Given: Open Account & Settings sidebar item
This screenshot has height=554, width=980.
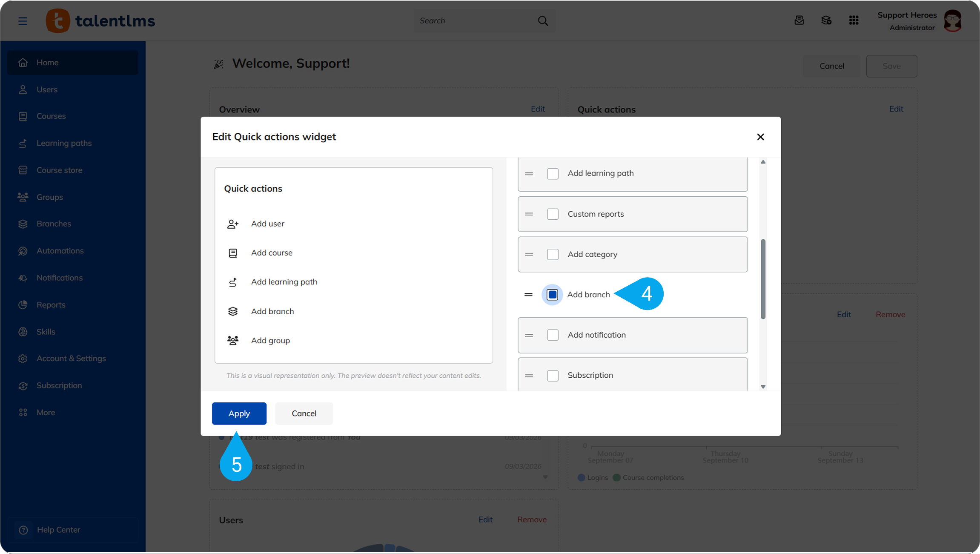Looking at the screenshot, I should click(73, 359).
